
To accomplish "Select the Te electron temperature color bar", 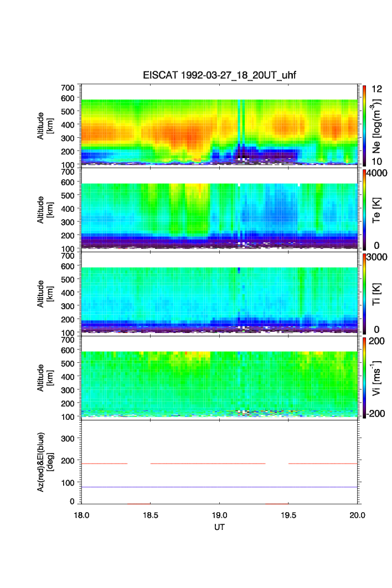I will pyautogui.click(x=364, y=210).
